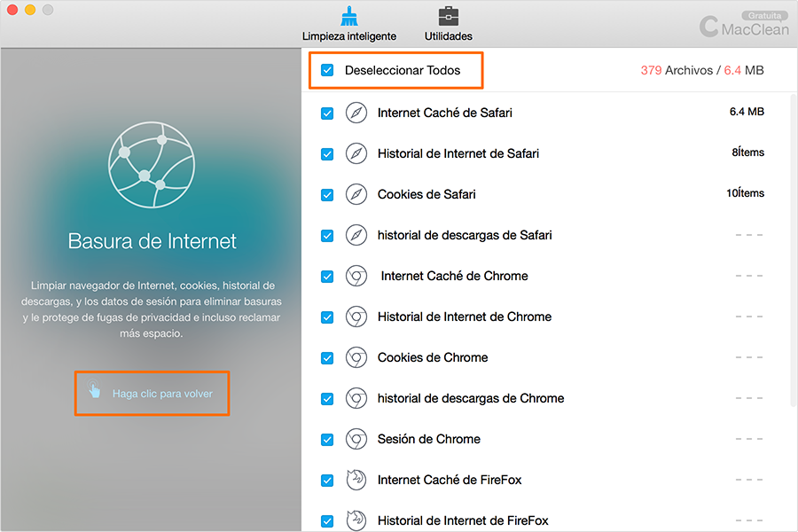Select the Safari icon for historial de descargas
Viewport: 798px width, 532px height.
356,235
